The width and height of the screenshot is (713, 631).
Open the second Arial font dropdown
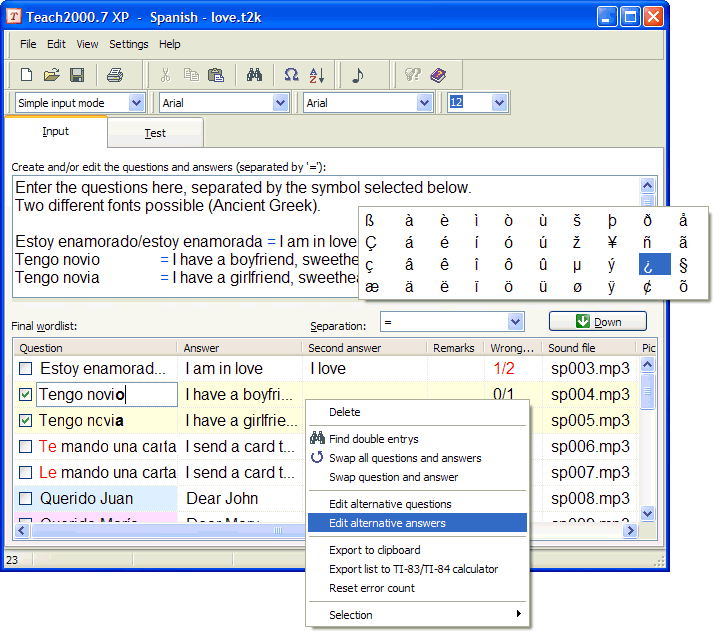click(424, 103)
